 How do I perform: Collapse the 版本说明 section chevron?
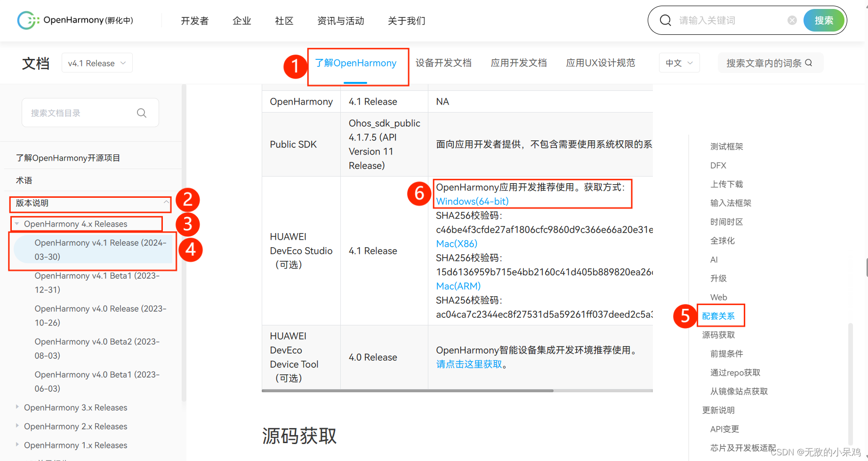[x=166, y=202]
